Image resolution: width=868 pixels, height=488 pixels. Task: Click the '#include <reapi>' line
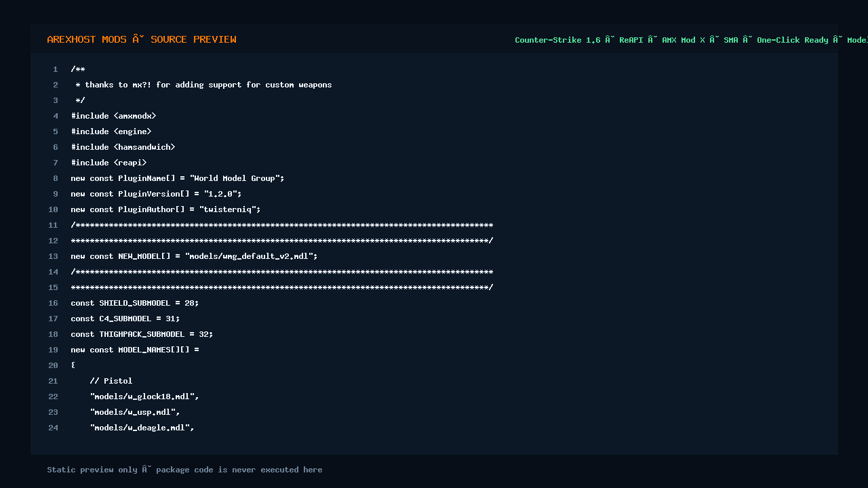coord(108,163)
